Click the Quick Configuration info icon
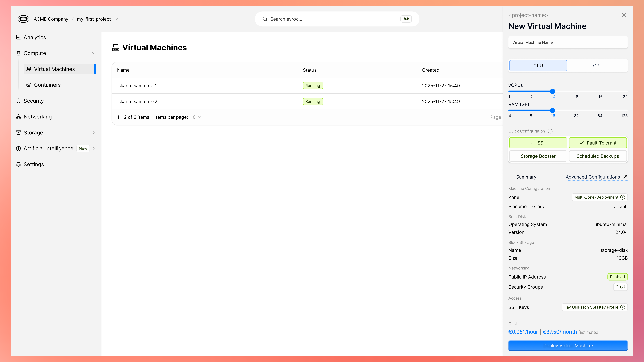 pos(550,131)
